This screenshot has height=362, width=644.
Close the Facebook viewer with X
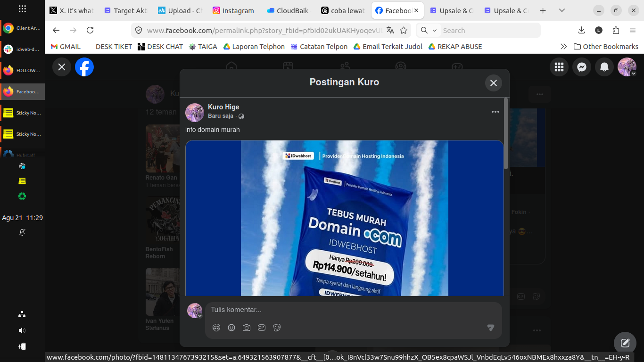click(62, 67)
